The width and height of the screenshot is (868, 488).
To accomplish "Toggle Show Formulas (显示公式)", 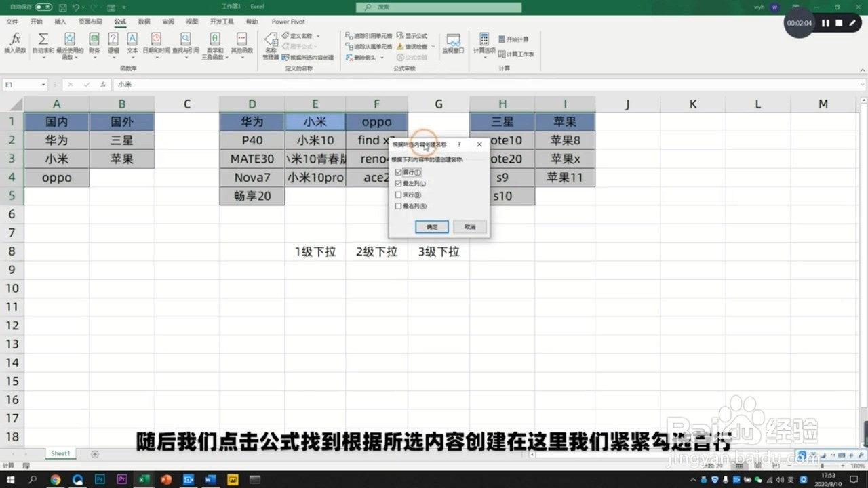I will click(x=412, y=36).
